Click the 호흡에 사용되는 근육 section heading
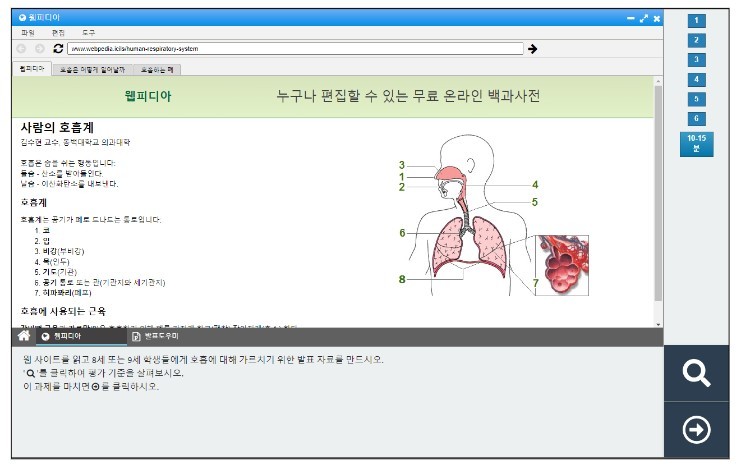 pos(63,311)
